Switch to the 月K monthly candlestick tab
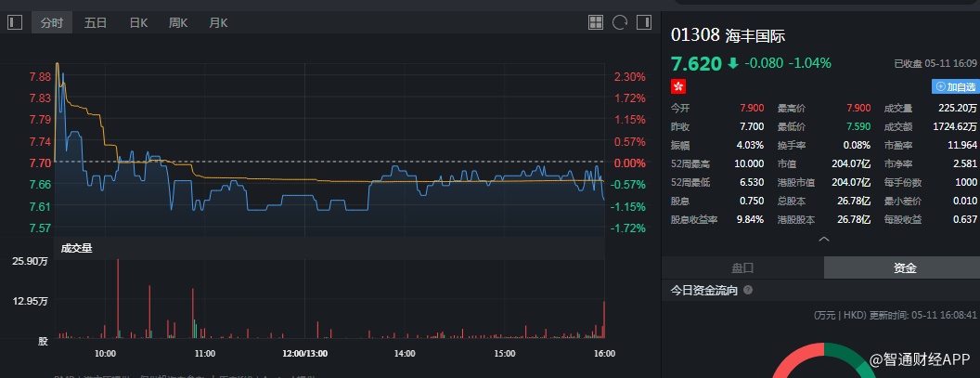The width and height of the screenshot is (980, 378). (x=219, y=23)
